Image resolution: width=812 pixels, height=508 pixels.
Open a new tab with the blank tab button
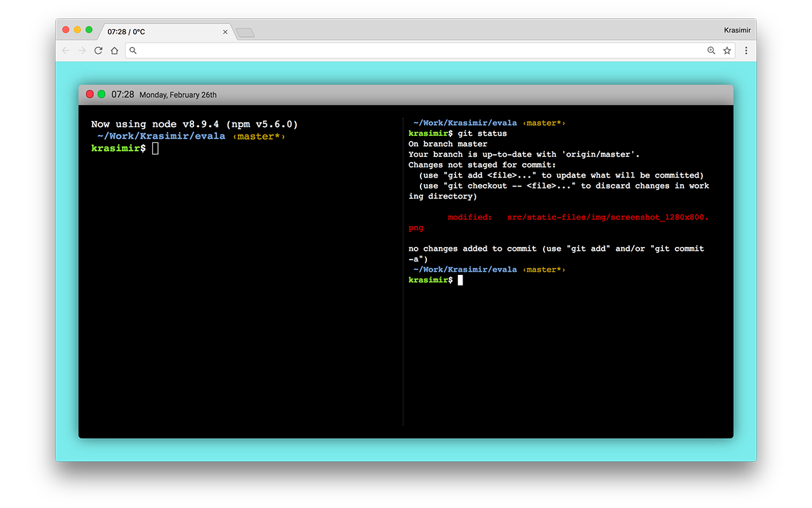(245, 32)
